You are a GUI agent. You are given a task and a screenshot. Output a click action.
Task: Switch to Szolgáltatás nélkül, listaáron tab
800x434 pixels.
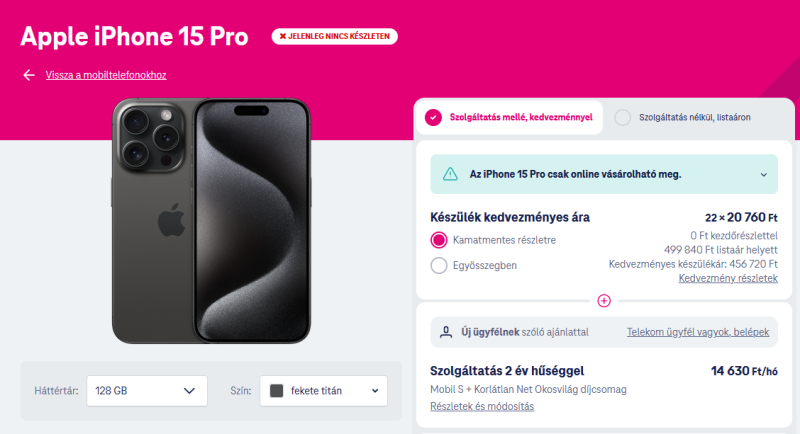[682, 117]
